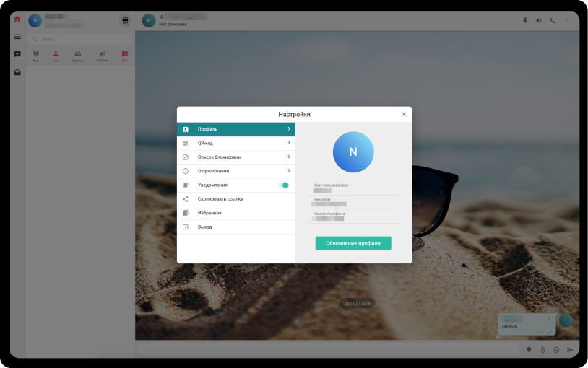Click the large N profile avatar
Screen dimensions: 588x368
(x=353, y=152)
